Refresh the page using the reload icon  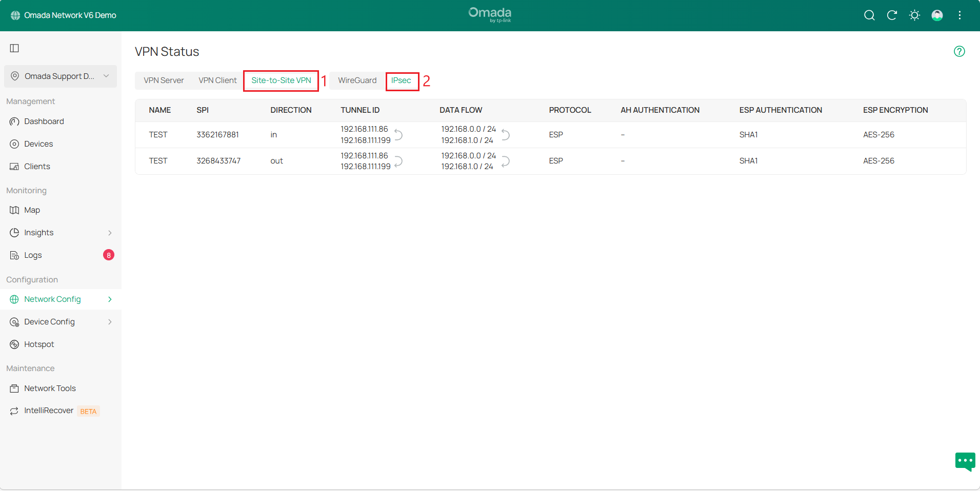coord(892,15)
